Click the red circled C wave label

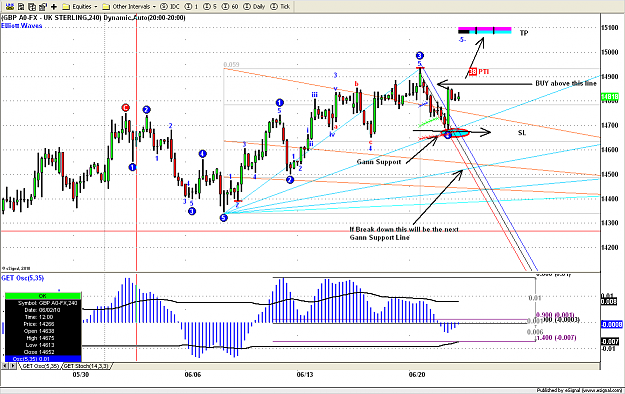click(x=126, y=108)
